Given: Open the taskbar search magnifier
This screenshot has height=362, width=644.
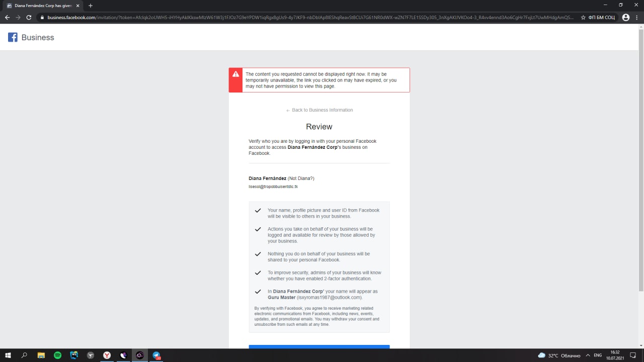Looking at the screenshot, I should 24,355.
